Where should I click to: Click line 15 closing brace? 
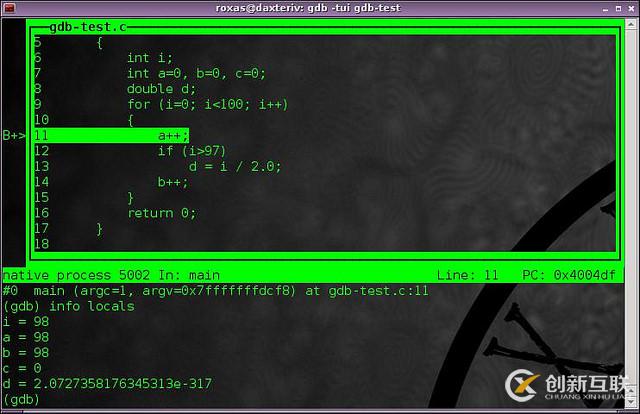(131, 198)
